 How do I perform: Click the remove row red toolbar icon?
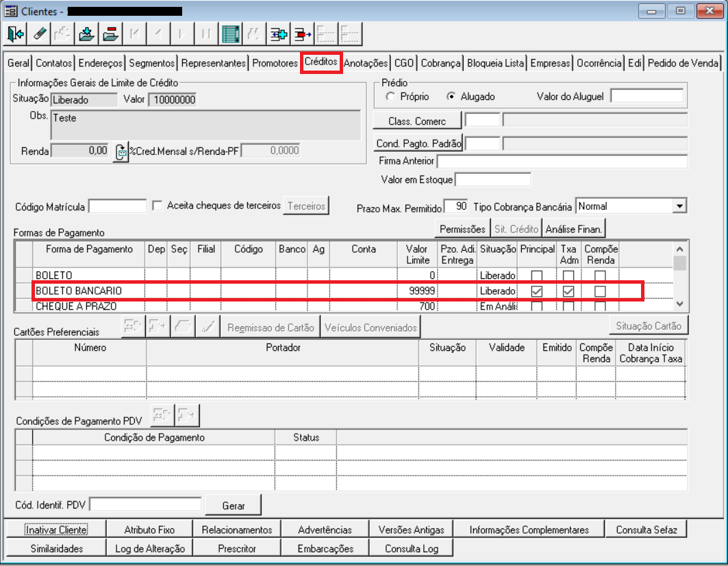click(302, 34)
